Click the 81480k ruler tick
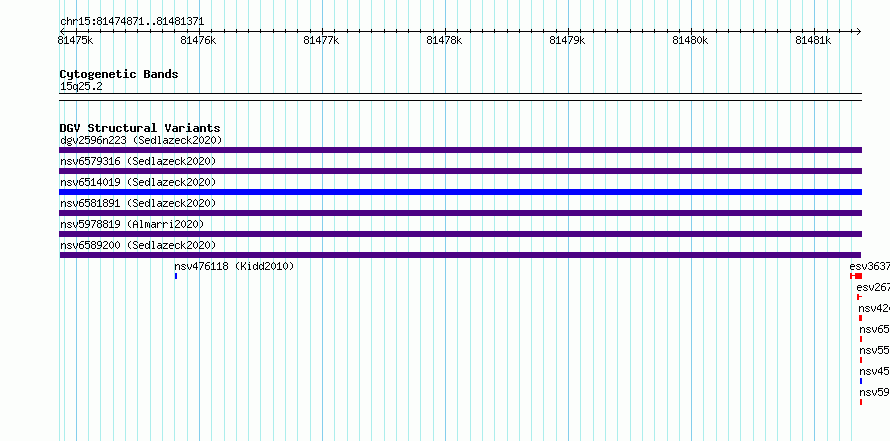The width and height of the screenshot is (890, 441). pos(690,40)
